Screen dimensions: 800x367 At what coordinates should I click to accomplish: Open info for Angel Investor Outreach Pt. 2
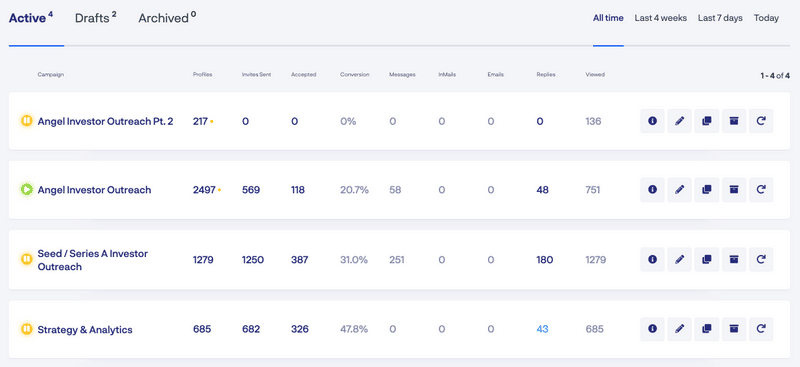point(652,121)
